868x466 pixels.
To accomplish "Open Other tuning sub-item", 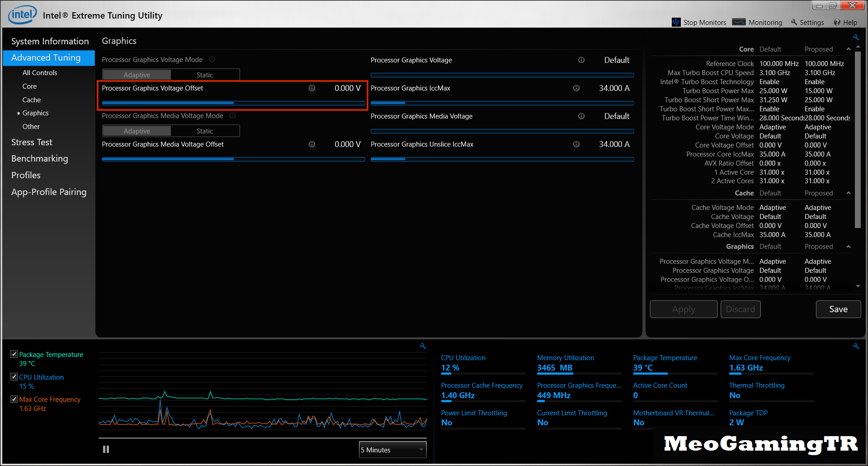I will coord(31,126).
